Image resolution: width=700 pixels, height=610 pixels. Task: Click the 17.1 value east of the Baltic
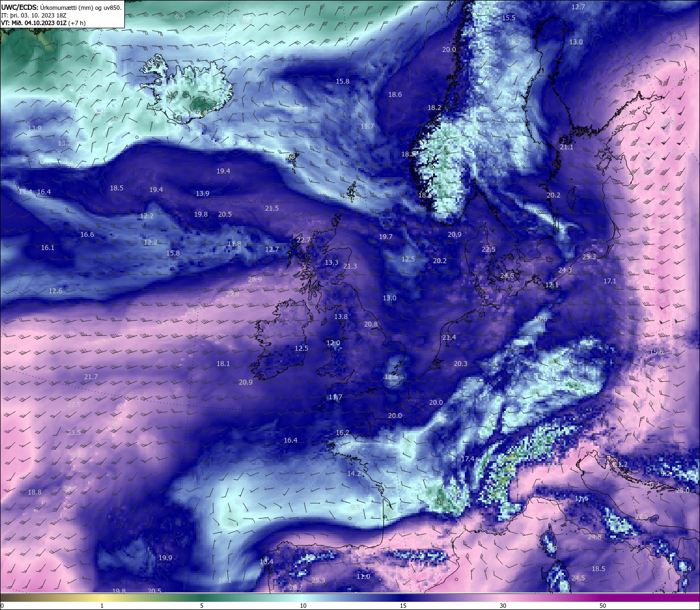tap(610, 281)
